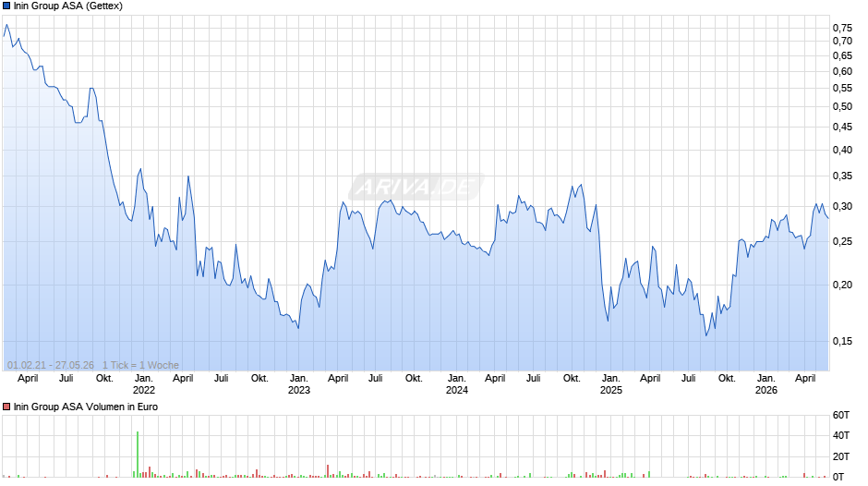Click the 2025 year label on time axis

(x=611, y=390)
